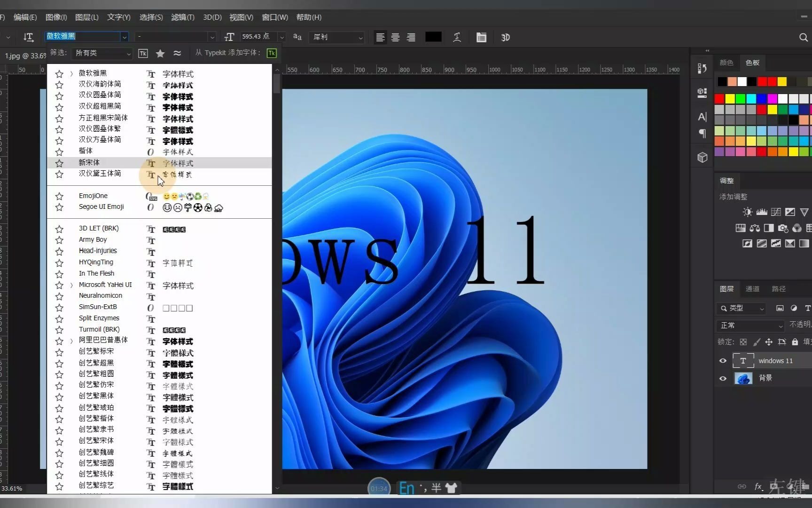Click the right align text button

[411, 37]
